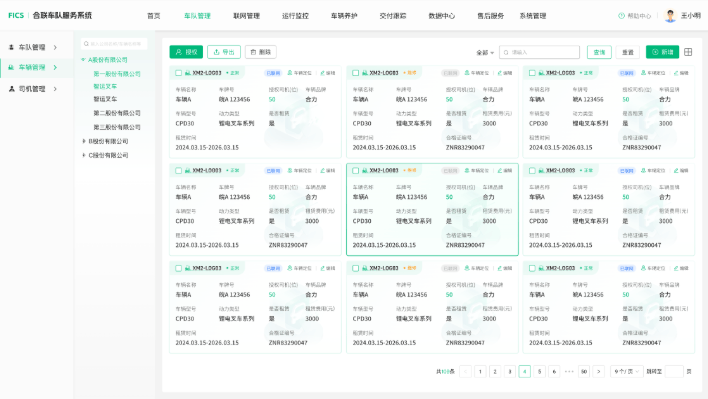Open the 全部 filter dropdown
Image resolution: width=708 pixels, height=399 pixels.
point(485,52)
